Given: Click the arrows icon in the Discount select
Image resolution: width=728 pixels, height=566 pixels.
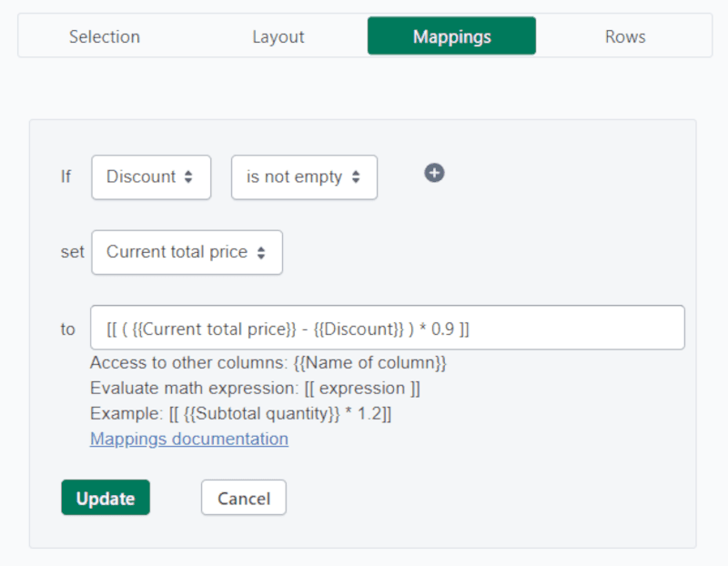Looking at the screenshot, I should (188, 177).
